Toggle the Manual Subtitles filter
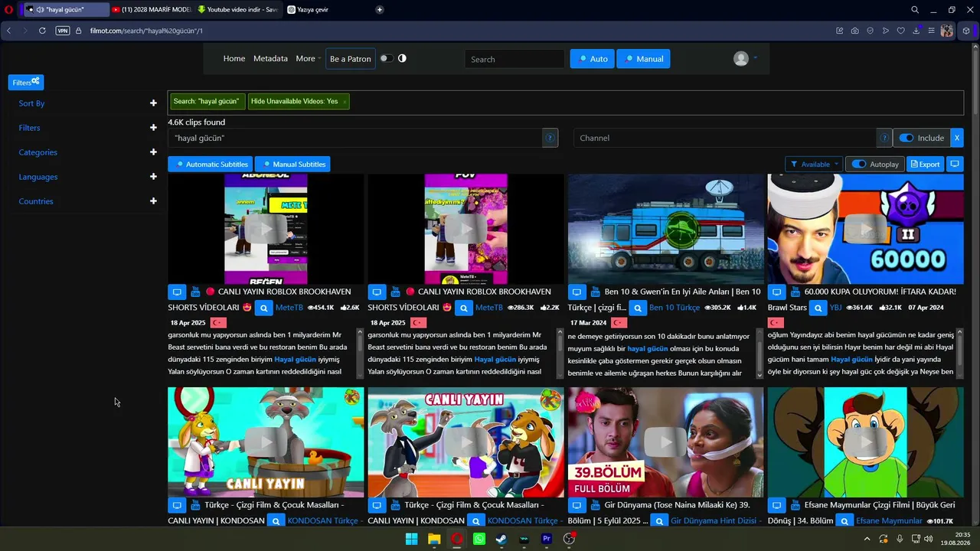The image size is (980, 551). [x=292, y=164]
